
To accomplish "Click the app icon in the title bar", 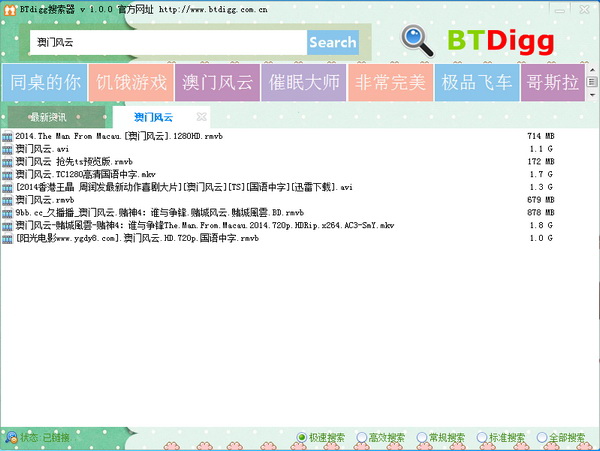I will (8, 7).
